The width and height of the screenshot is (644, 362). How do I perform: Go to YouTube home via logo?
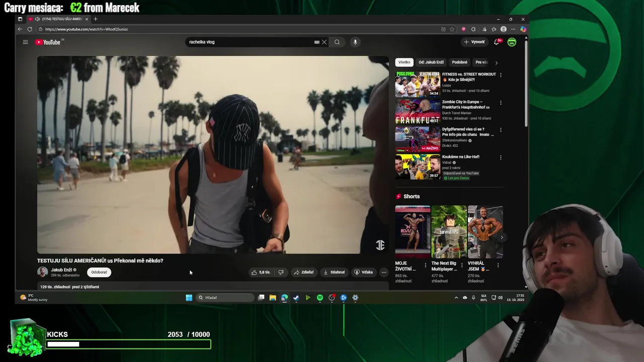tap(48, 42)
